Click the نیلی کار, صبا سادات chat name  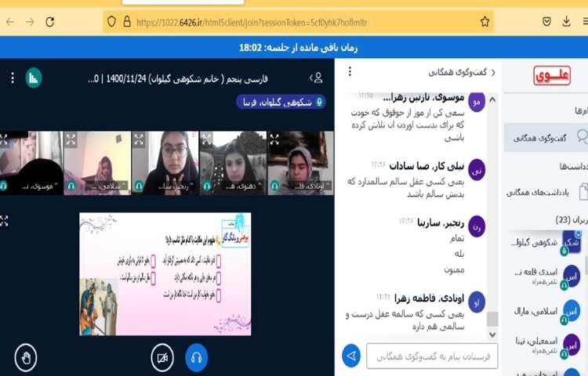[x=426, y=166]
